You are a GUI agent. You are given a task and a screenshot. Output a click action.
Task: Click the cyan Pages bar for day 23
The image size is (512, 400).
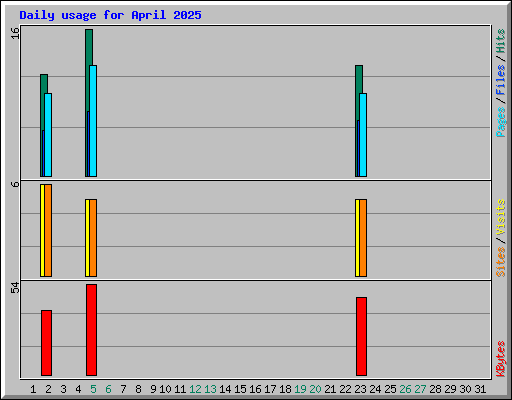click(363, 135)
